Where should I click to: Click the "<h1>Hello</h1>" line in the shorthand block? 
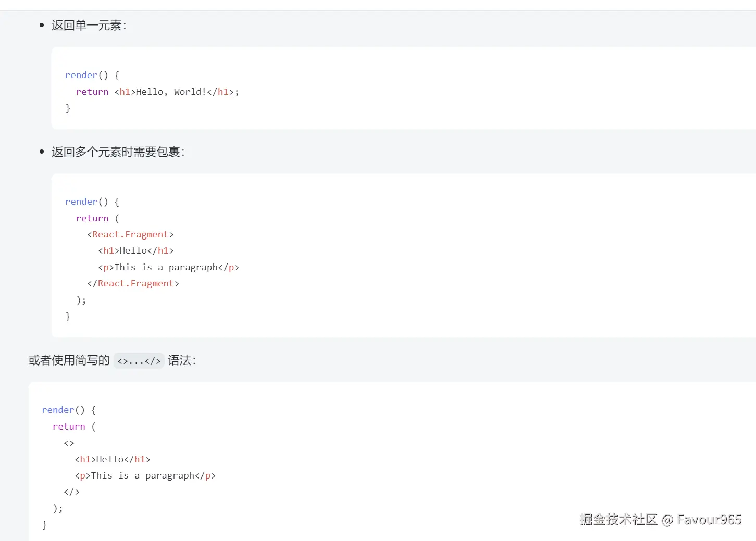(x=113, y=459)
